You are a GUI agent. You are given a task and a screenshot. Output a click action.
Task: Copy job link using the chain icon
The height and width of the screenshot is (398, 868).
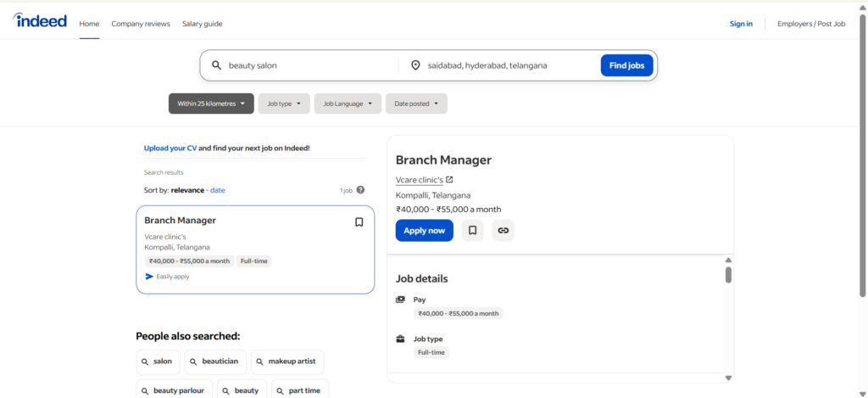pos(503,230)
